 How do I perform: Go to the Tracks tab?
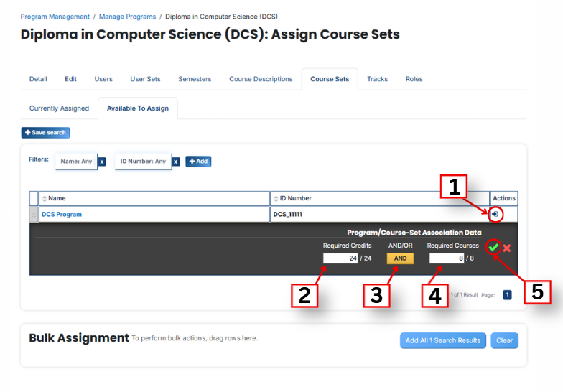(378, 79)
